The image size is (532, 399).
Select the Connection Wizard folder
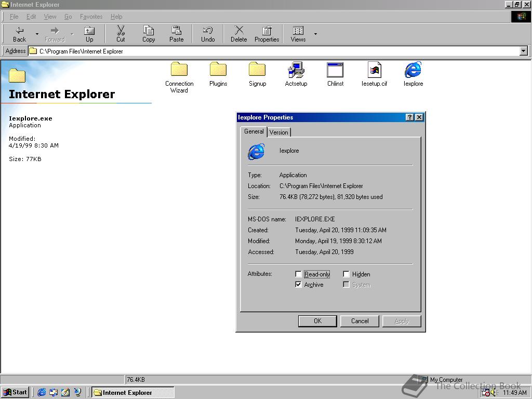point(179,77)
